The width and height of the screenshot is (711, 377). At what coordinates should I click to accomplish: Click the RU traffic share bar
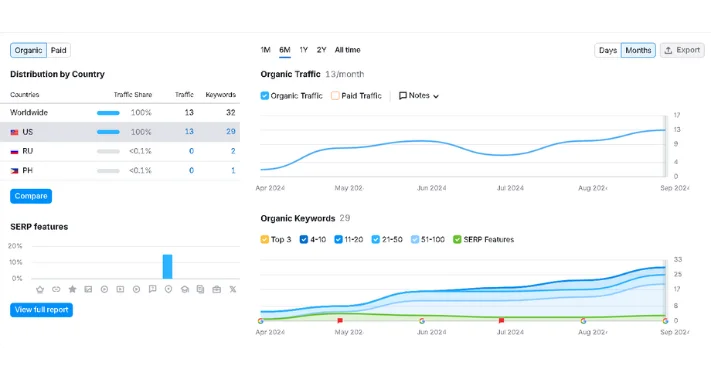[x=108, y=152]
